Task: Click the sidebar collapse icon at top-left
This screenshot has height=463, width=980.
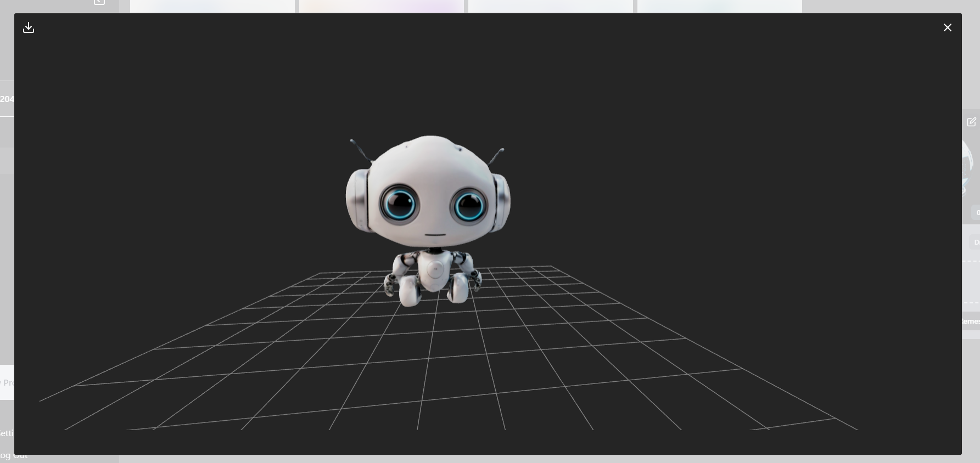Action: [x=99, y=3]
